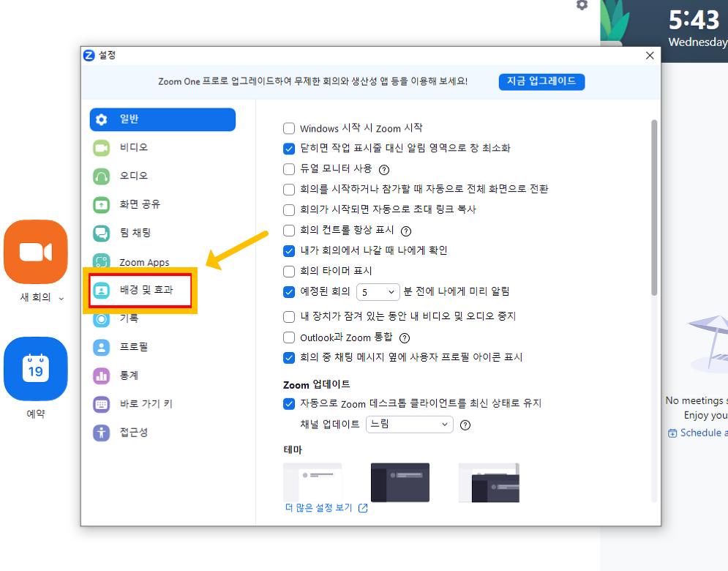Click the 지금 업그레이드 button
The image size is (728, 571).
coord(541,82)
